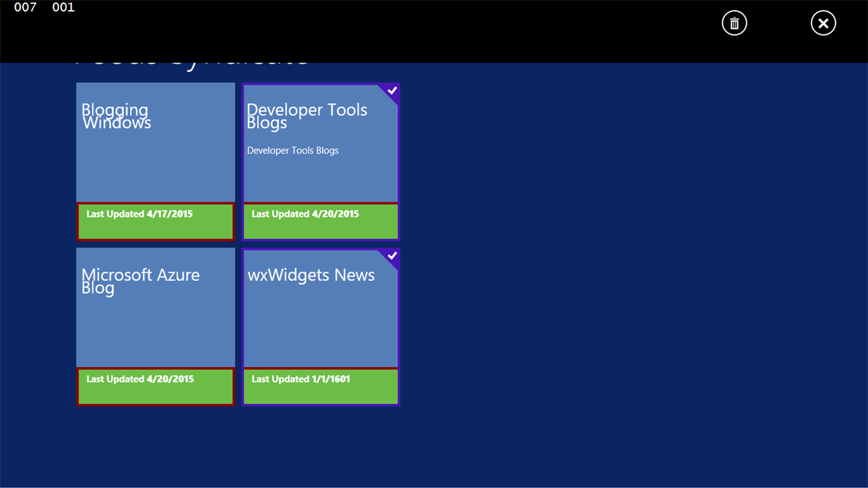Click the Last Updated 1/1/1601 label
Screen dimensions: 868x488
pyautogui.click(x=301, y=379)
